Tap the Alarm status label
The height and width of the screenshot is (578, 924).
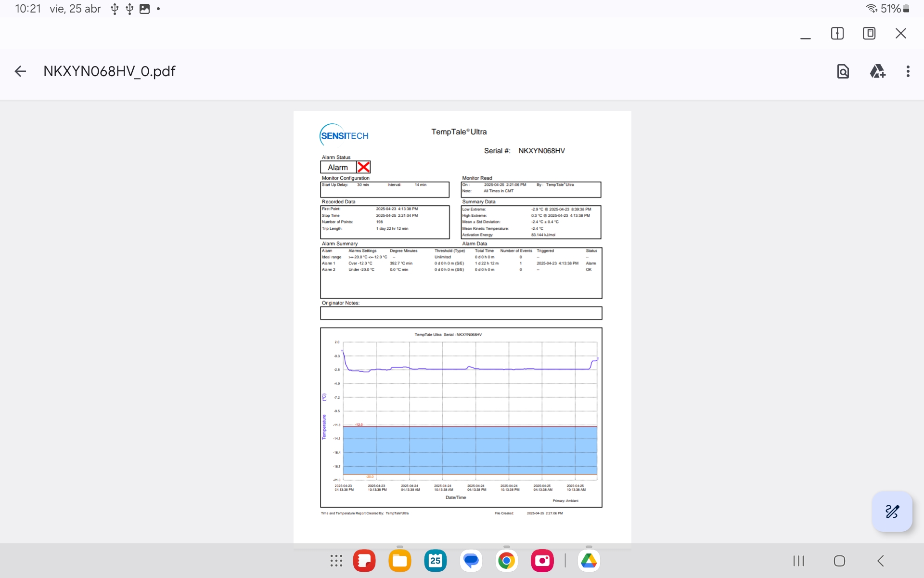(338, 168)
